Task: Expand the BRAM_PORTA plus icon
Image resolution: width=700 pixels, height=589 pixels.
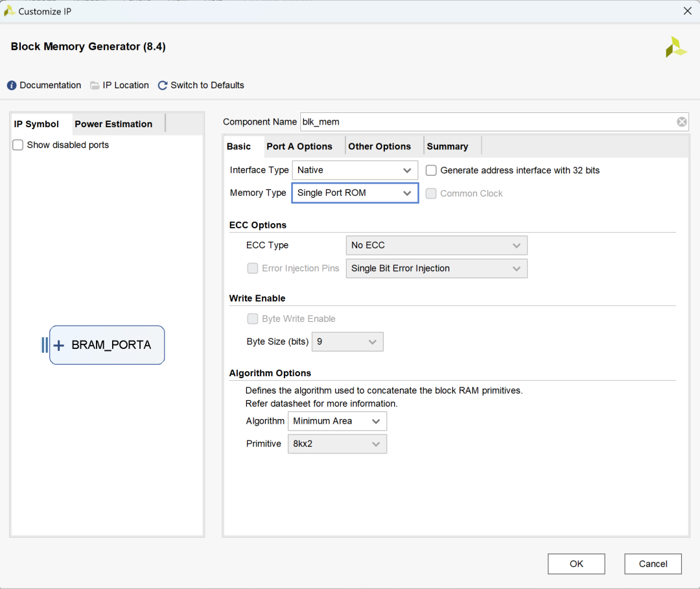Action: (x=58, y=345)
